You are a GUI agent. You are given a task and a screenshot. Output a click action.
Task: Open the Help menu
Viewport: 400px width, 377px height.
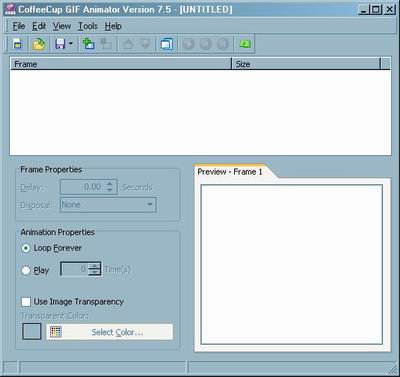tap(113, 26)
